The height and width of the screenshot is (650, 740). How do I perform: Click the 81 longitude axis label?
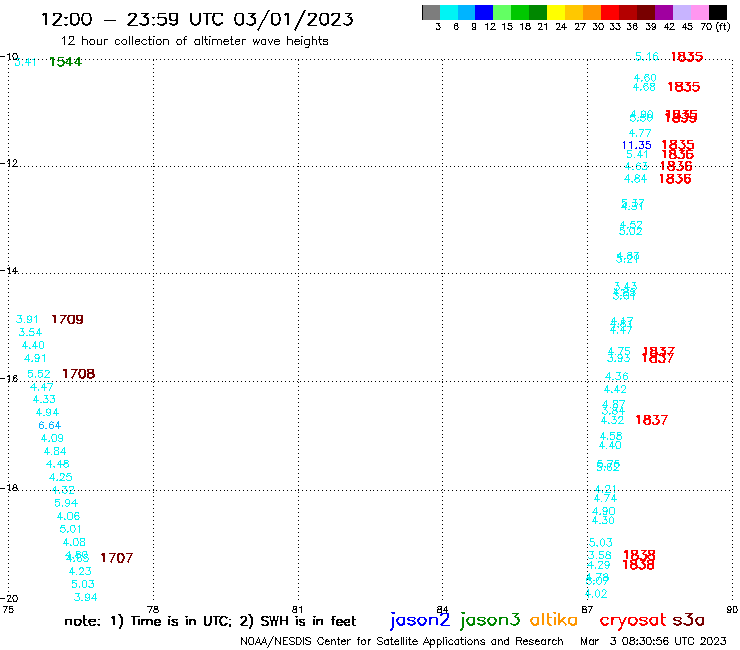297,609
